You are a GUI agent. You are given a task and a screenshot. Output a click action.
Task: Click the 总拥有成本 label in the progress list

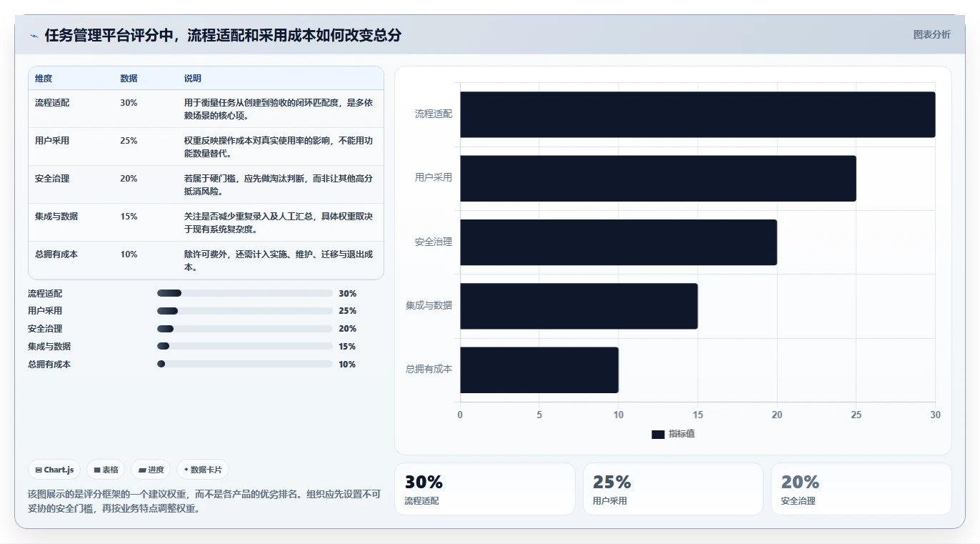[x=49, y=365]
